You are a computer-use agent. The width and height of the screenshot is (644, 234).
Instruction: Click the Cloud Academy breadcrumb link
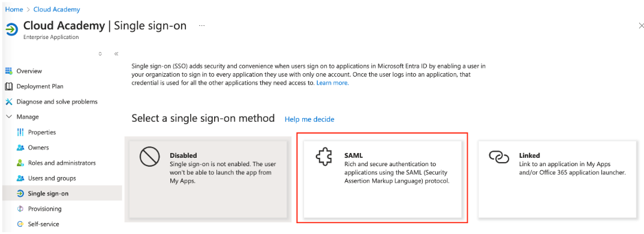coord(57,9)
